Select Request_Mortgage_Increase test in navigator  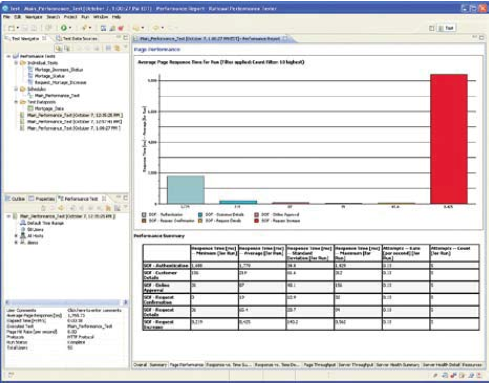[x=60, y=82]
